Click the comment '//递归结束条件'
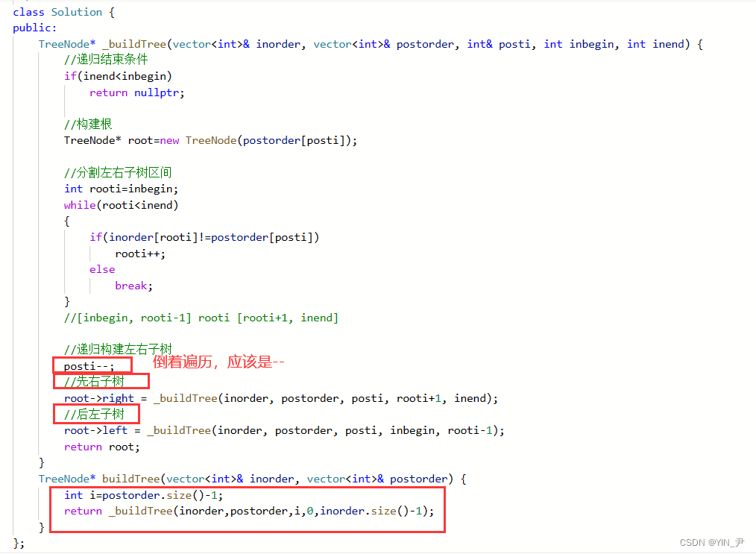 click(106, 60)
